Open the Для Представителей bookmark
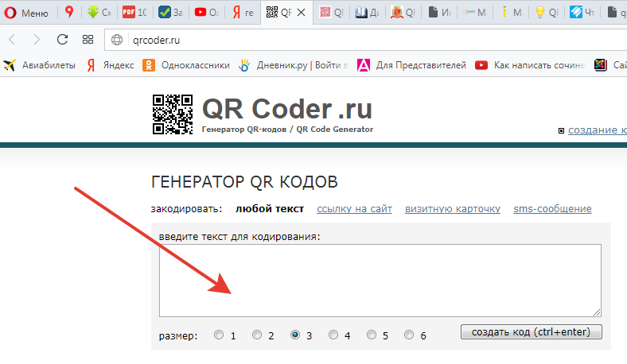 point(411,65)
